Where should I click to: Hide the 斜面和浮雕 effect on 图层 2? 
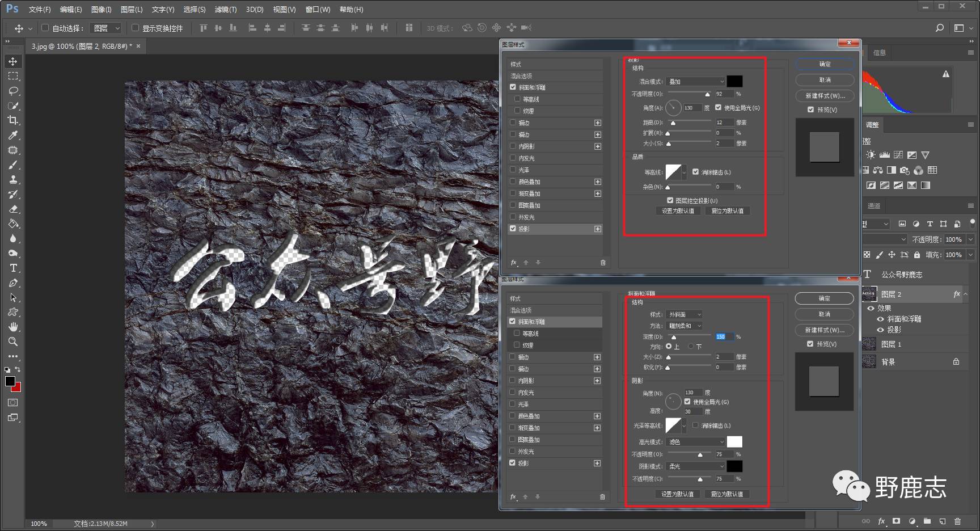point(880,319)
